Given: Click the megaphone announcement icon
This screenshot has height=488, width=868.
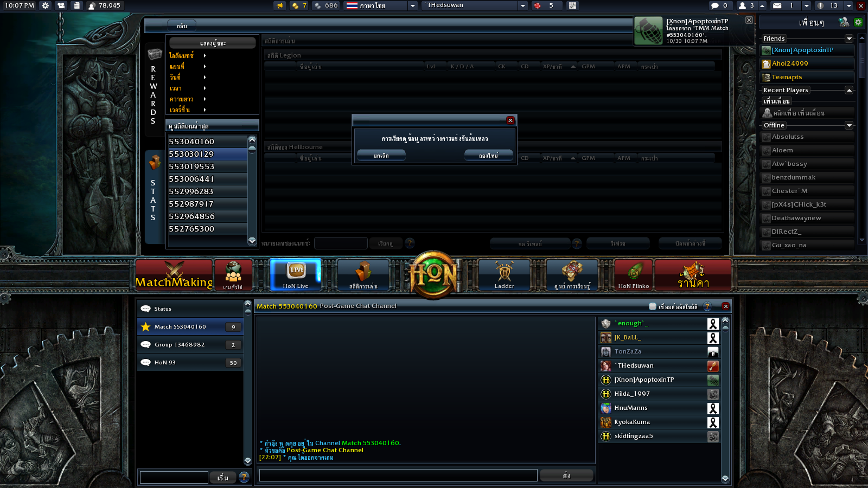Looking at the screenshot, I should (x=279, y=5).
